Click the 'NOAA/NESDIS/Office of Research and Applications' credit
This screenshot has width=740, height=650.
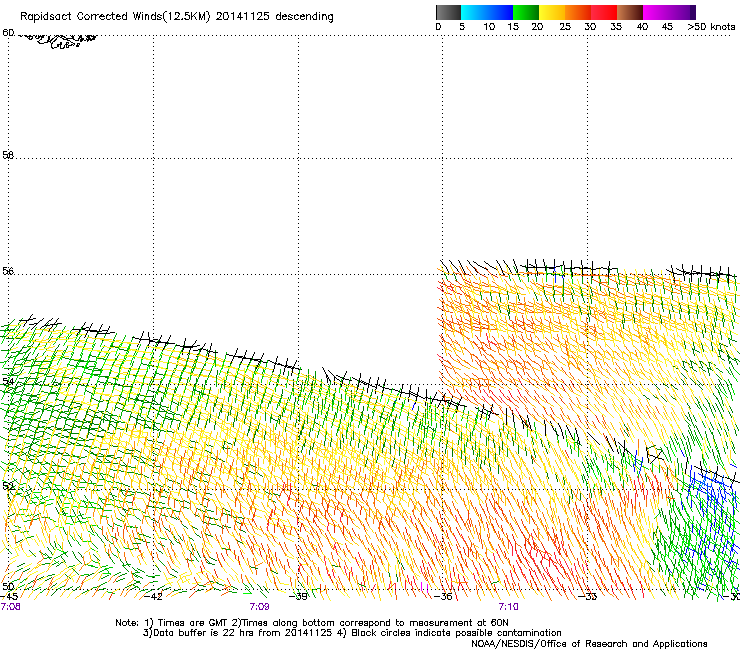coord(589,644)
